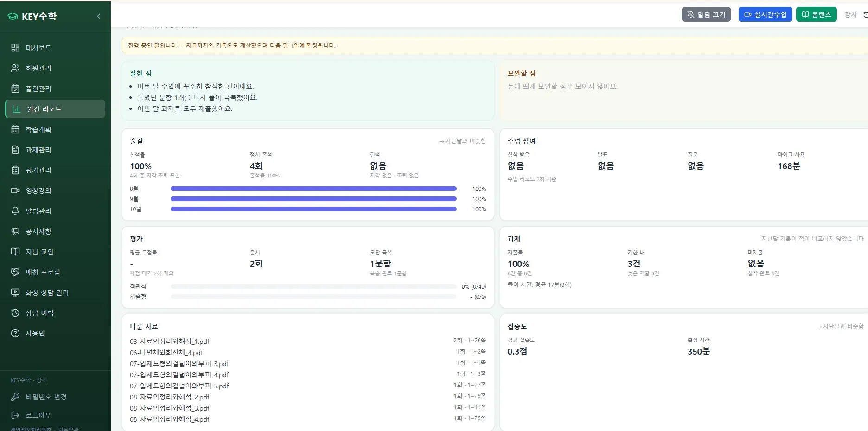
Task: Click 07-입체도형의겉넓이와부피_5.pdf row
Action: tap(308, 386)
